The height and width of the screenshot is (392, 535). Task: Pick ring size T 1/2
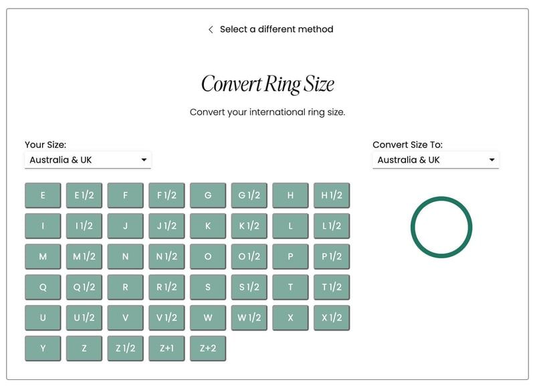[332, 287]
